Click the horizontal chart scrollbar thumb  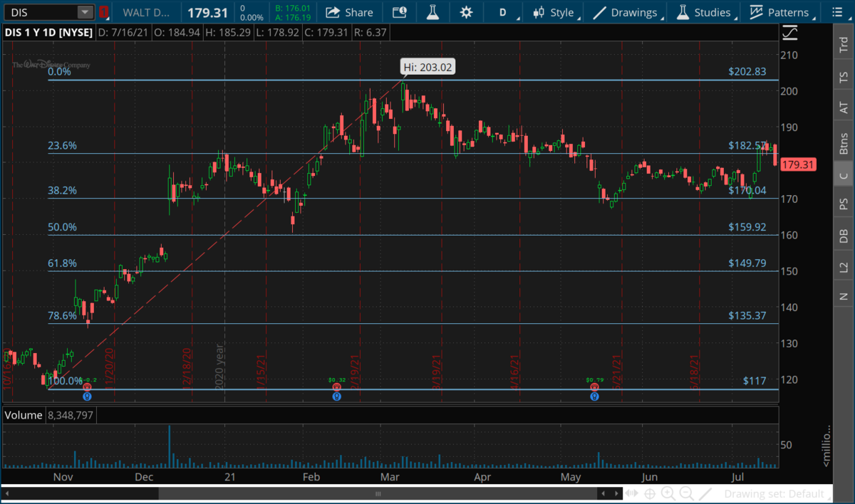tap(379, 493)
